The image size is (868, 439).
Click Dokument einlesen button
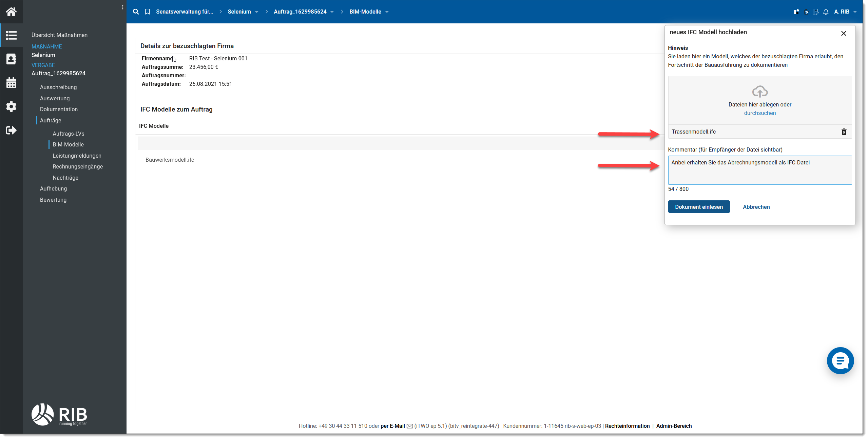click(698, 207)
